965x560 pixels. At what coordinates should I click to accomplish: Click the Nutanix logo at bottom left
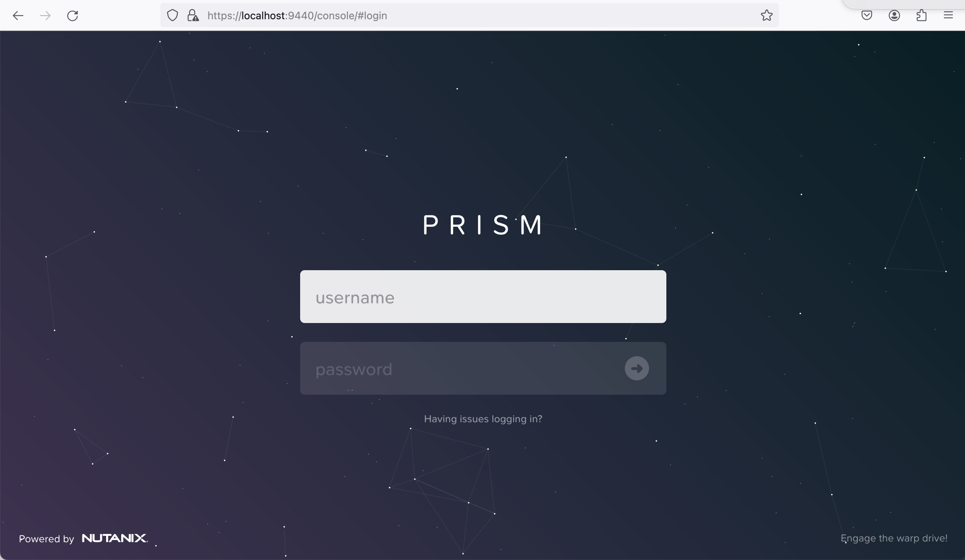tap(114, 538)
